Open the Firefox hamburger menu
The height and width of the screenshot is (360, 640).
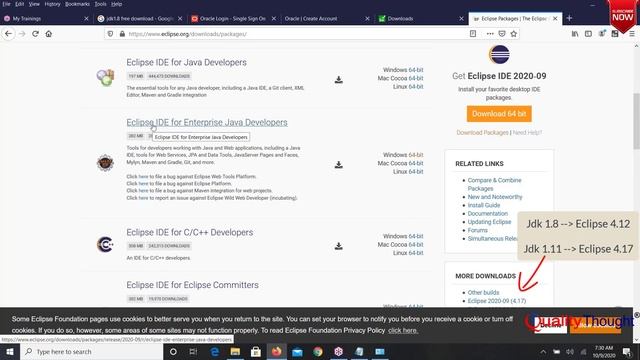631,34
